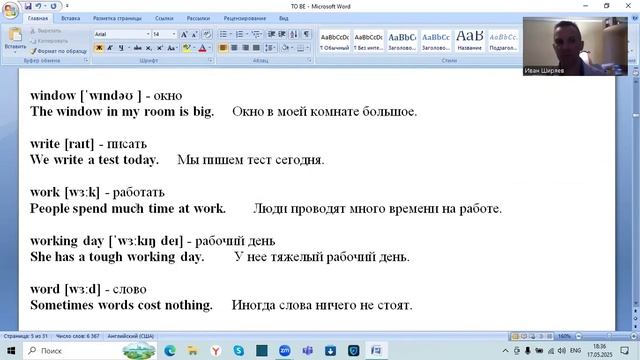Toggle italic formatting (К)
This screenshot has height=360, width=640.
click(x=110, y=48)
